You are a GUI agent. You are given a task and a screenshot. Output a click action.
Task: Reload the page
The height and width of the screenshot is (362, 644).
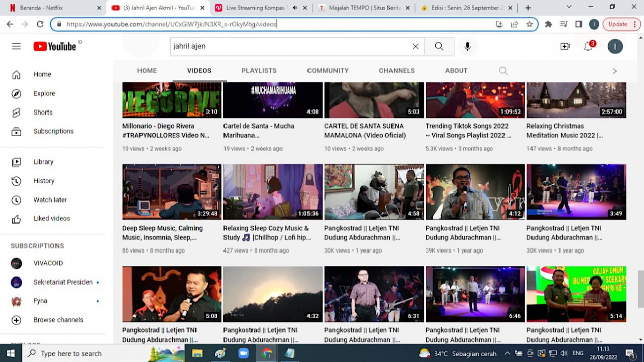40,24
